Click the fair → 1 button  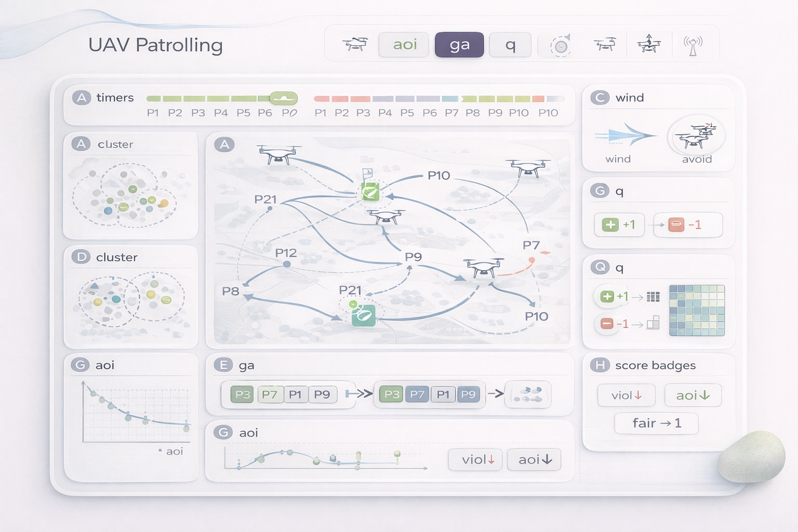656,423
